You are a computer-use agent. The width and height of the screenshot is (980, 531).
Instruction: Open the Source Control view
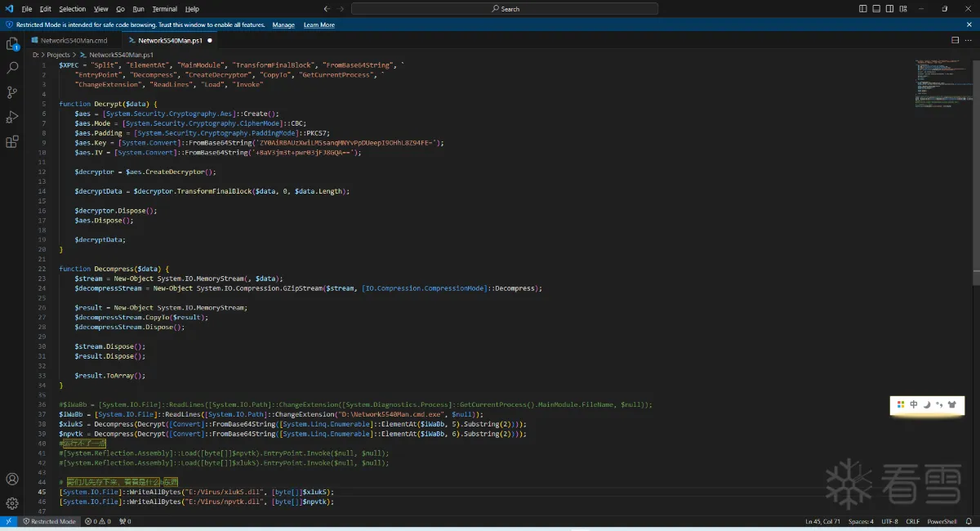[x=12, y=92]
